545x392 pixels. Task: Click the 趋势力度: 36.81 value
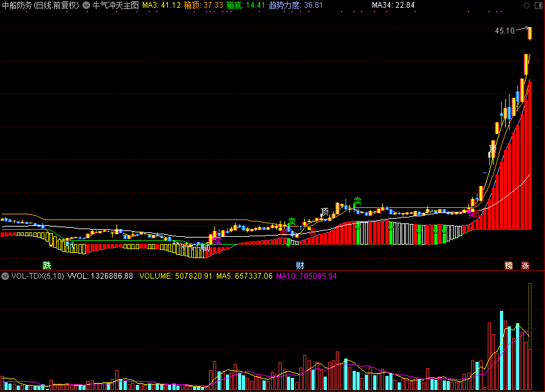tap(296, 5)
